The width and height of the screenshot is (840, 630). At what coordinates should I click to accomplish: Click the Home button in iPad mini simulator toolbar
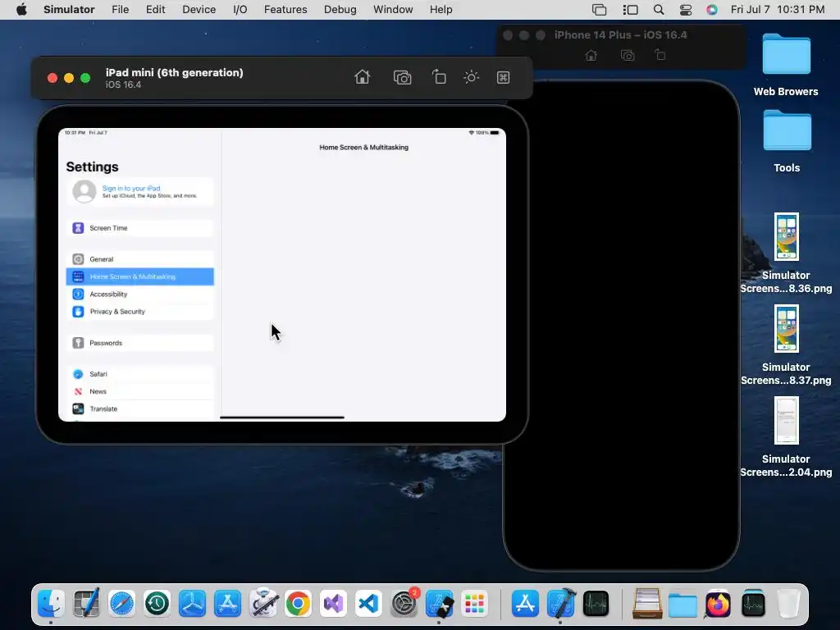[362, 77]
